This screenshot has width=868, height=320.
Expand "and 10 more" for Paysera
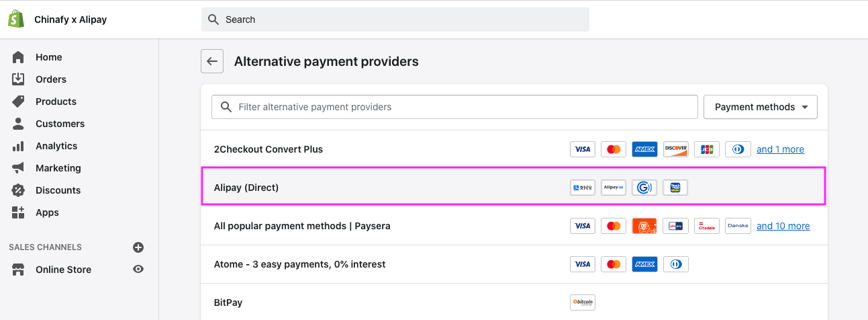783,226
